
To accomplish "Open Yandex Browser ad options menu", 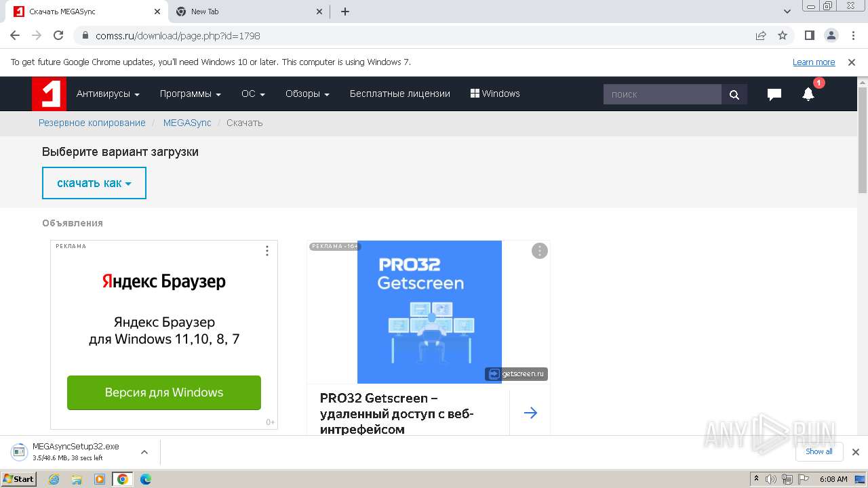I will coord(267,251).
